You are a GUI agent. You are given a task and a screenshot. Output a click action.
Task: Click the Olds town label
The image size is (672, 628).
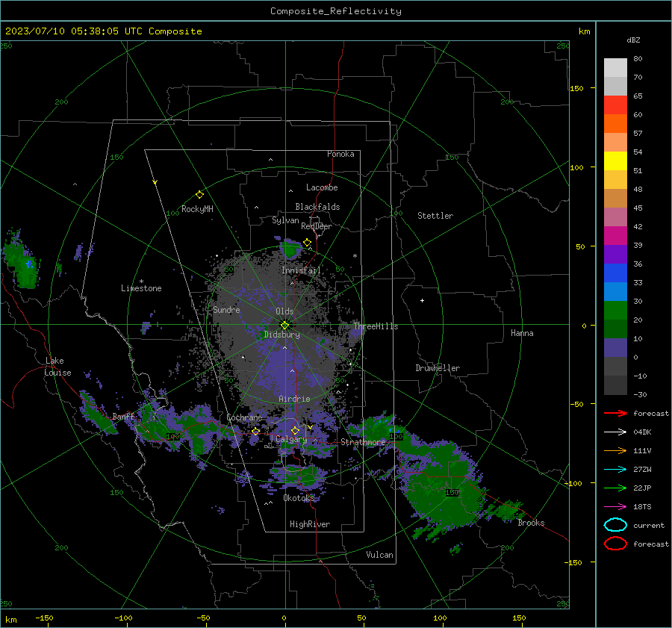pos(284,311)
